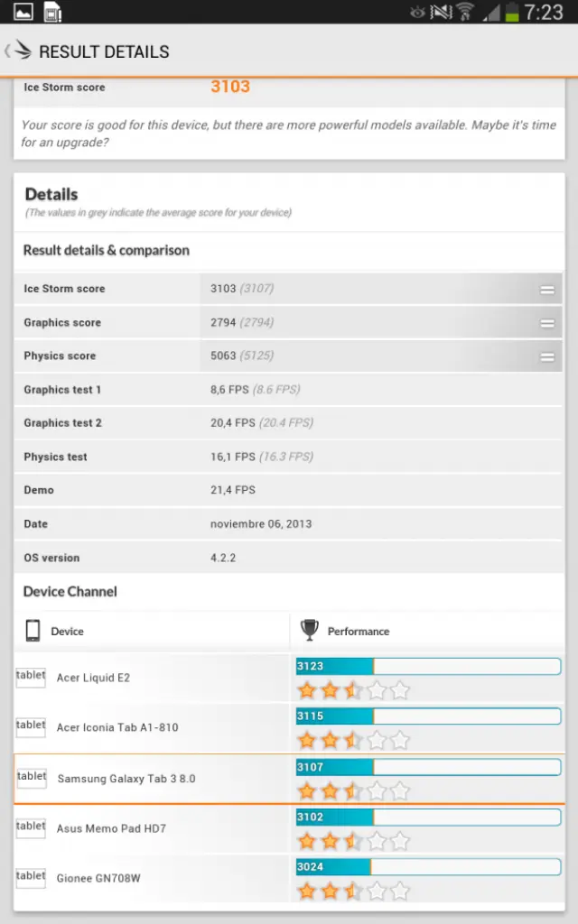Expand the Physics score row
The image size is (578, 924).
click(546, 356)
